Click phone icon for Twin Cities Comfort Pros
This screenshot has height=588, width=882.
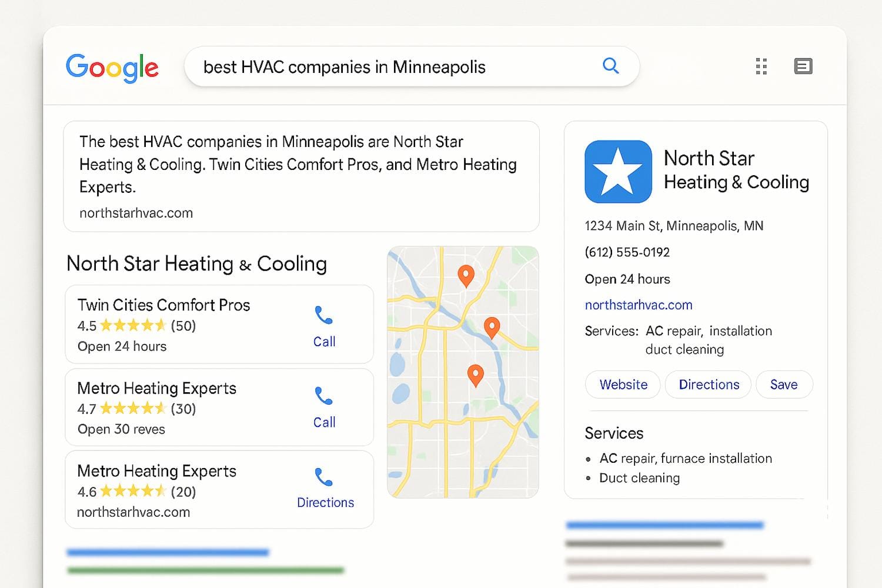point(323,316)
